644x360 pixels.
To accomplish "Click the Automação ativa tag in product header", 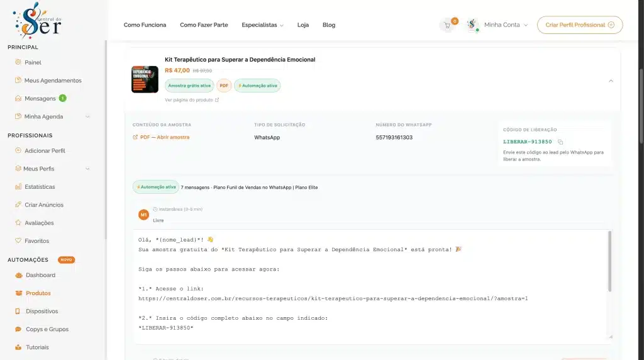I will (257, 86).
